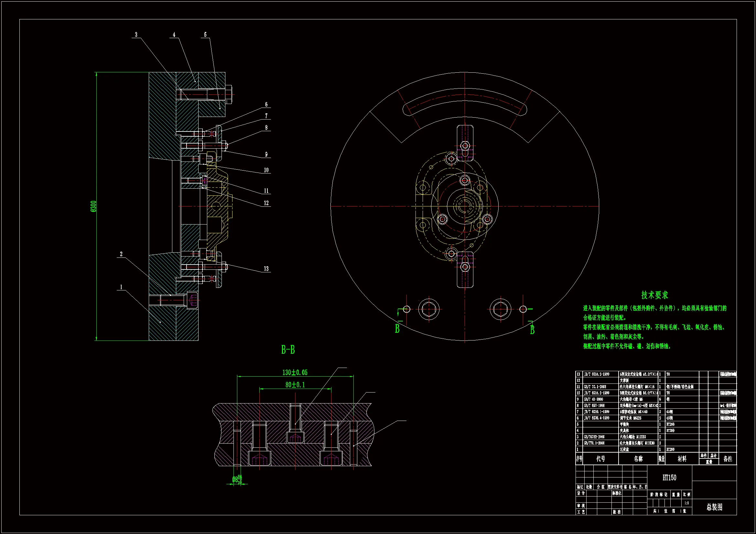The image size is (756, 534).
Task: Click the 备注 column header
Action: (728, 459)
